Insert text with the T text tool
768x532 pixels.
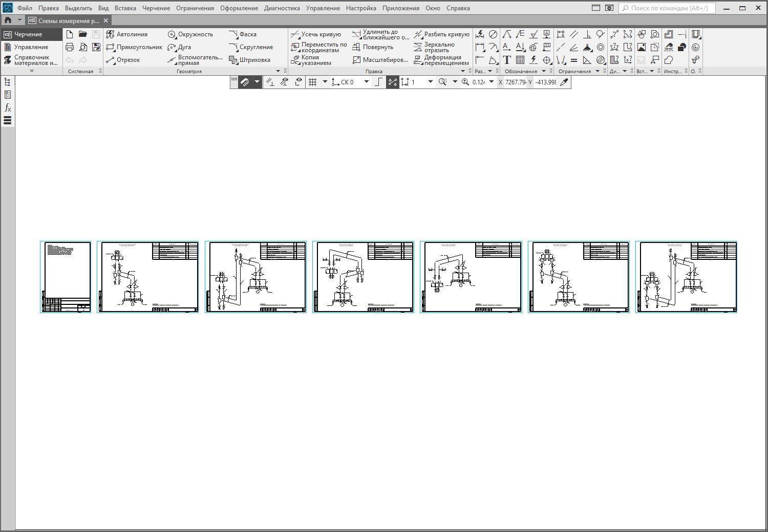[507, 60]
